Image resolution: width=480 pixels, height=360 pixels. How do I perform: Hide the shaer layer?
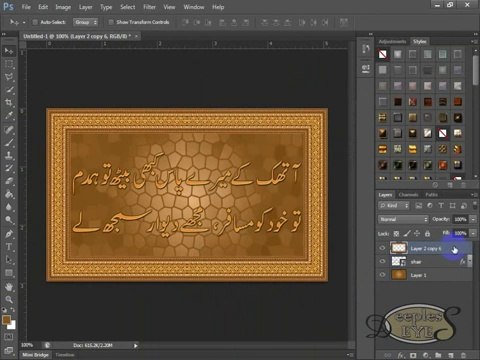tap(382, 262)
